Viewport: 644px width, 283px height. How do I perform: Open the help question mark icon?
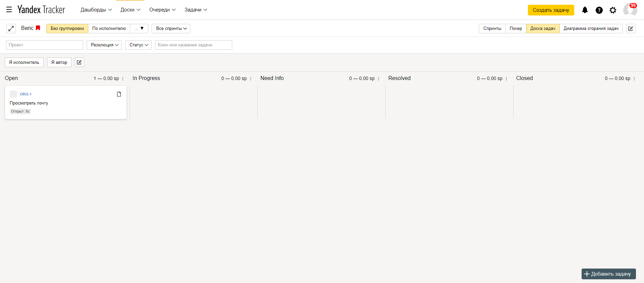tap(599, 10)
